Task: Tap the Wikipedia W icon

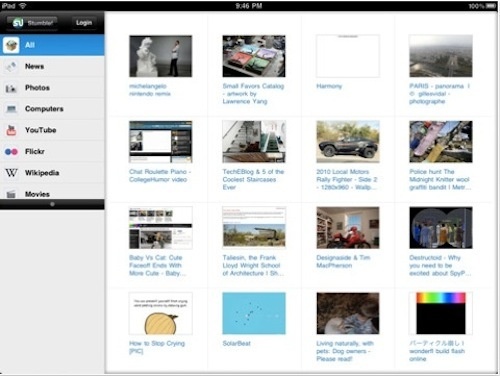Action: click(x=11, y=173)
